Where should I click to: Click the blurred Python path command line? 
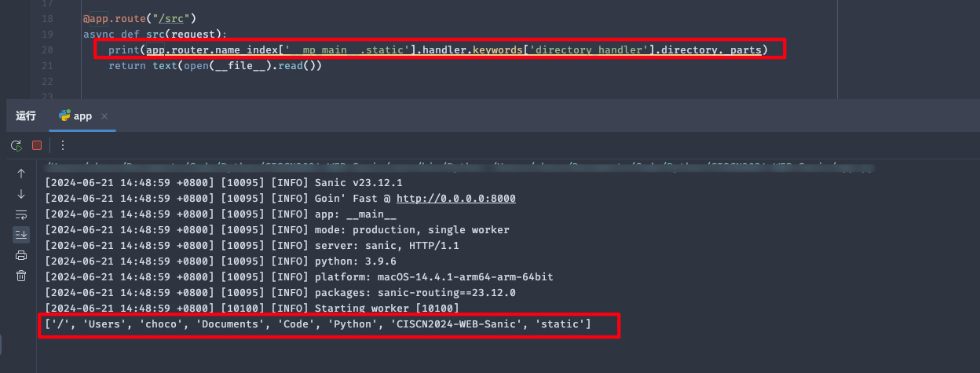(455, 167)
